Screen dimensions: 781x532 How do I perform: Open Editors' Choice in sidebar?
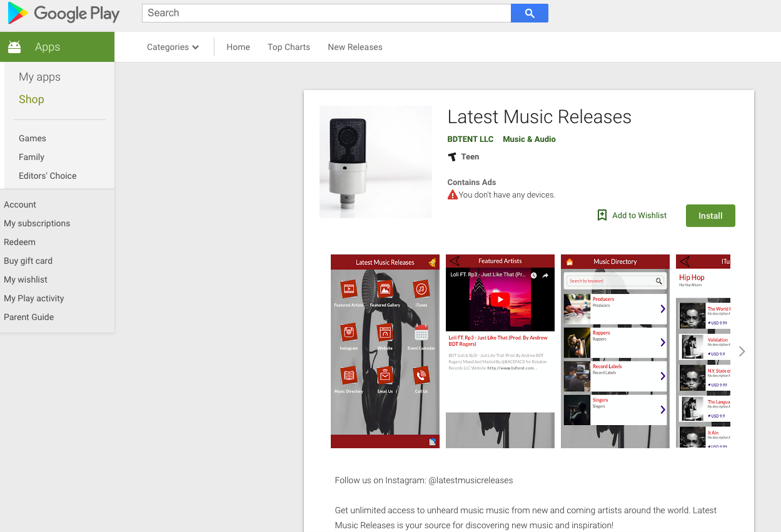[x=48, y=176]
